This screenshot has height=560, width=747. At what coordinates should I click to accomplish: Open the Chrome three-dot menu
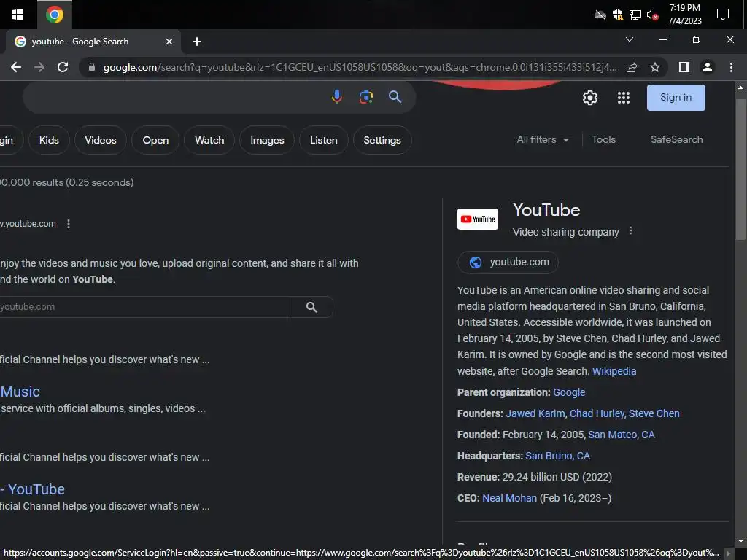pos(731,67)
